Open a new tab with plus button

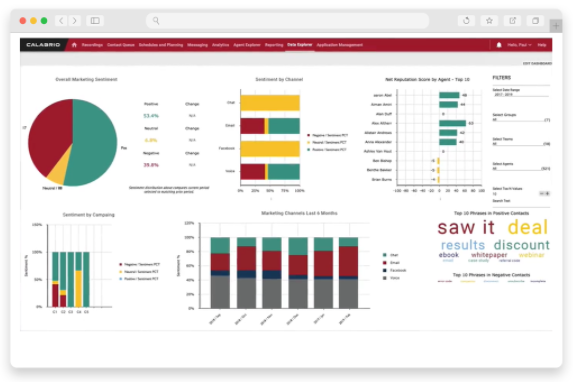pyautogui.click(x=556, y=26)
